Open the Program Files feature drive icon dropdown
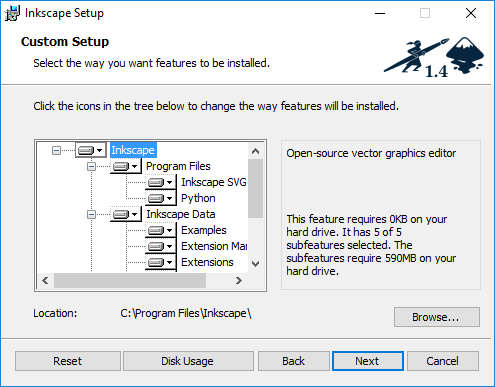Screen dimensions: 495x387 pyautogui.click(x=126, y=166)
